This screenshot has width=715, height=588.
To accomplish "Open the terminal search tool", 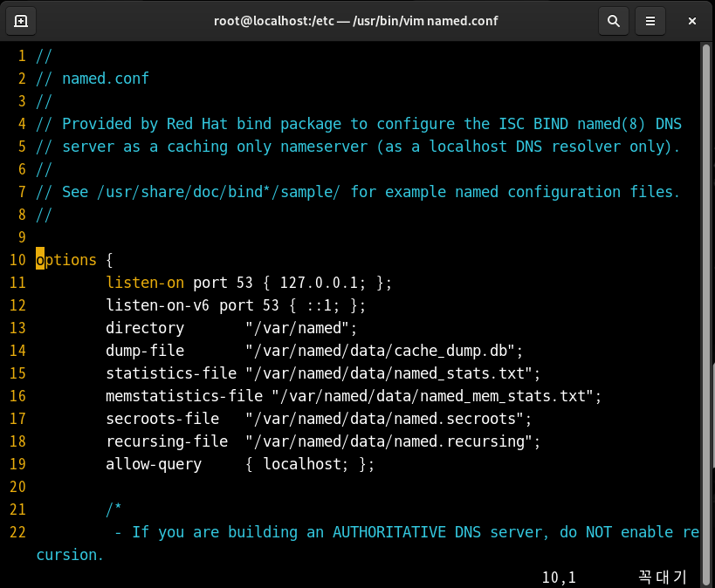I will point(614,21).
